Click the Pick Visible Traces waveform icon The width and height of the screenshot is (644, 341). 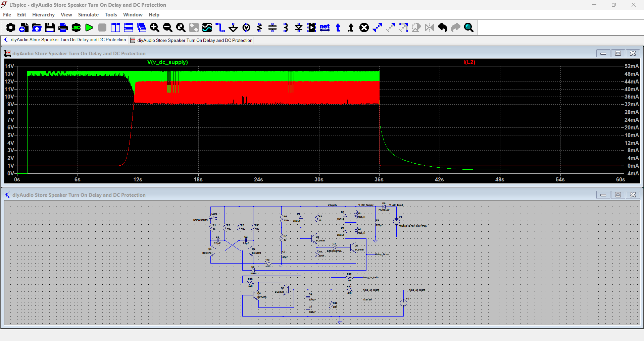click(207, 27)
